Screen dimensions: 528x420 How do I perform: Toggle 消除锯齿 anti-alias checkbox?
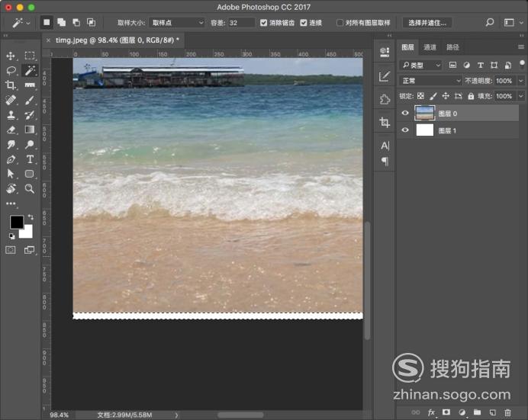pos(264,23)
